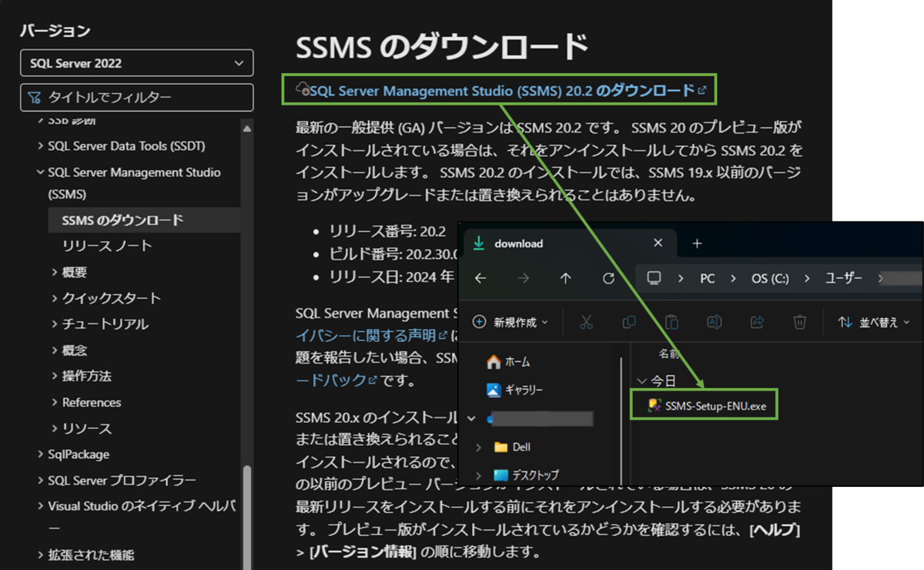Go up one folder in Explorer
This screenshot has height=570, width=924.
pos(566,278)
